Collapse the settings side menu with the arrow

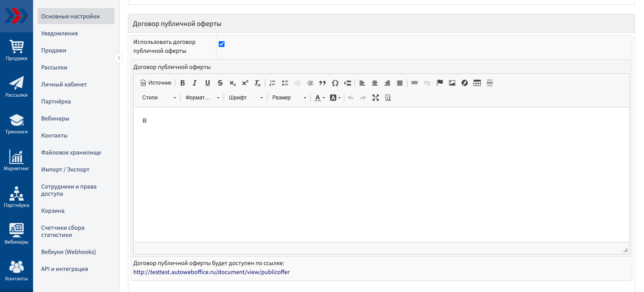[119, 58]
